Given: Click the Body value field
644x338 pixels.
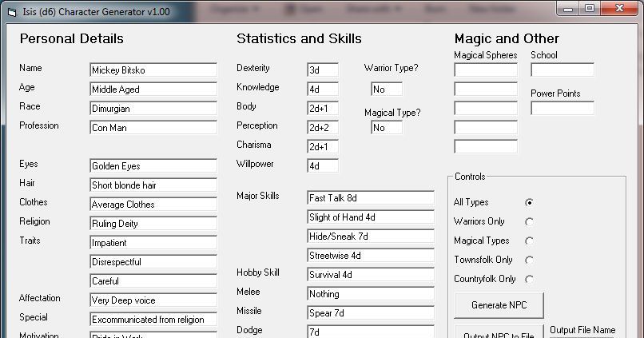Looking at the screenshot, I should (x=323, y=109).
